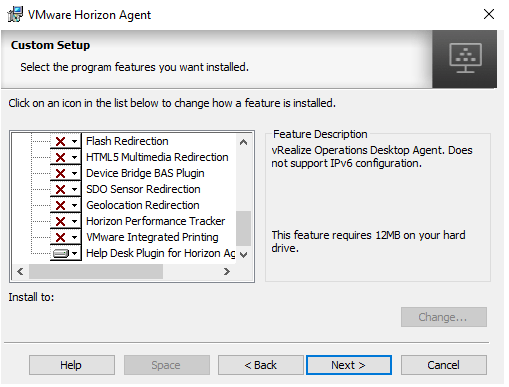The width and height of the screenshot is (509, 387).
Task: Click the horizontal scrollbar thumb in feature list
Action: pos(96,271)
